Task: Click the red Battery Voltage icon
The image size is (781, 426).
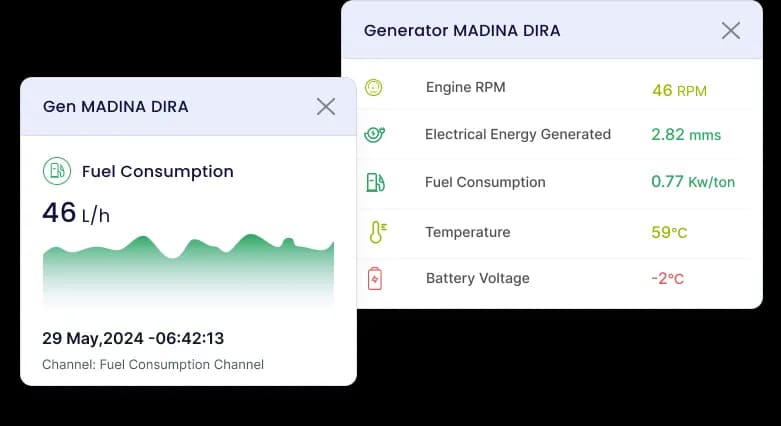Action: point(375,278)
